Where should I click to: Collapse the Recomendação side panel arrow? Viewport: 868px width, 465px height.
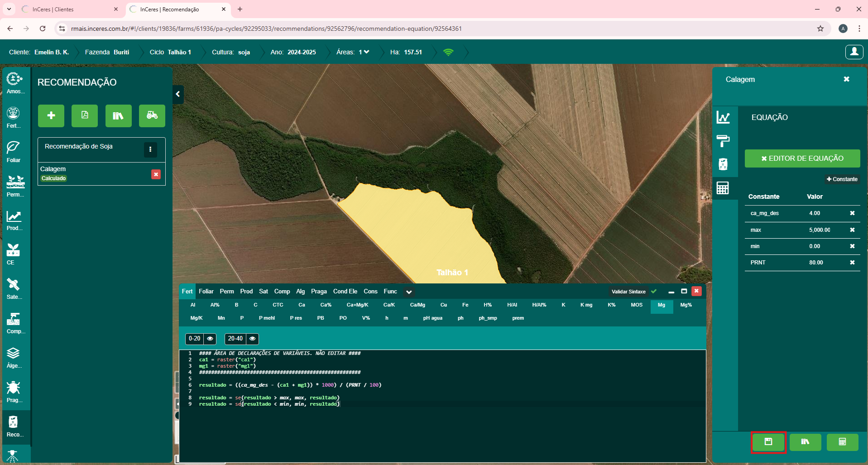click(x=178, y=94)
